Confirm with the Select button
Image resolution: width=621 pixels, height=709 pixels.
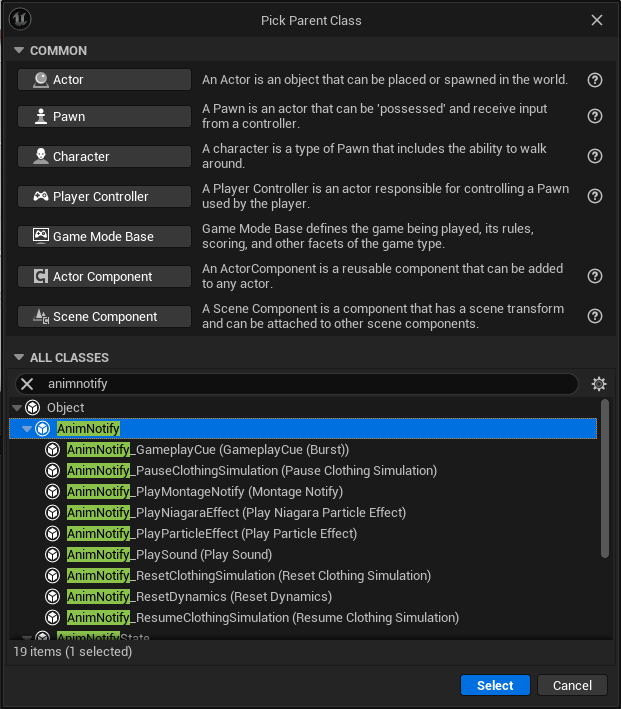point(495,685)
